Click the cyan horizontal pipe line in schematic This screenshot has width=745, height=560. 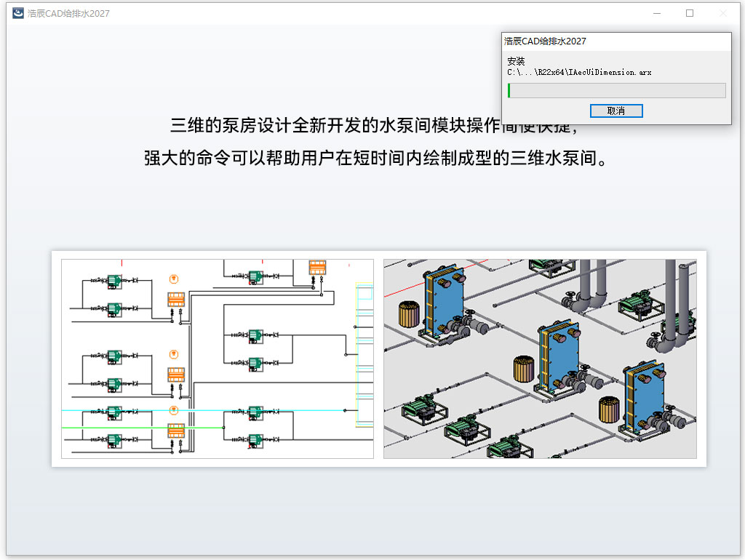[204, 410]
